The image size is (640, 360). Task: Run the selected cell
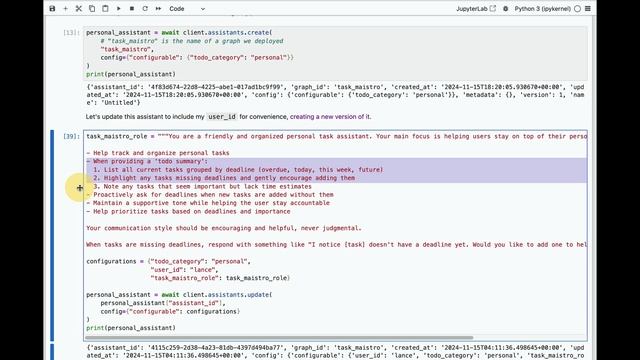pos(118,9)
